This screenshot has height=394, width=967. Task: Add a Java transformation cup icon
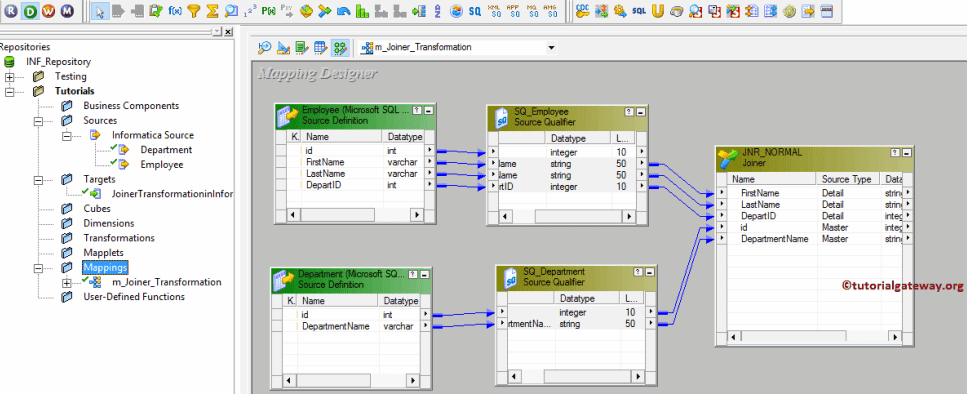pyautogui.click(x=676, y=10)
